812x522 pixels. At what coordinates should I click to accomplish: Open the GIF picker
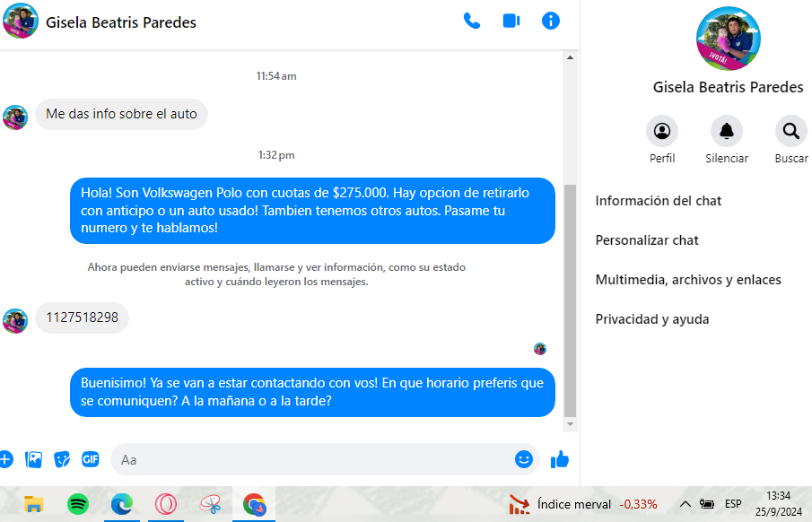pyautogui.click(x=91, y=459)
